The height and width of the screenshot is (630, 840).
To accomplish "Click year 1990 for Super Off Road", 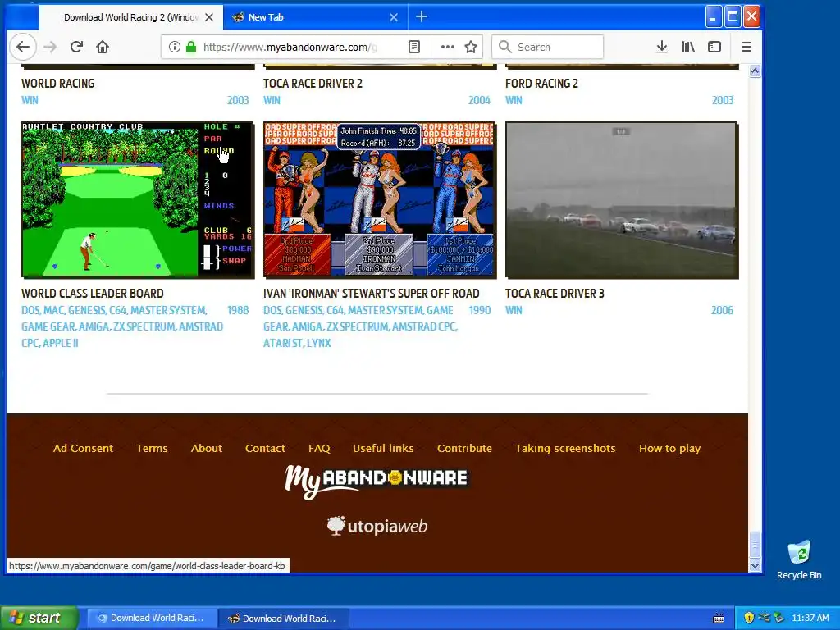I will coord(479,310).
